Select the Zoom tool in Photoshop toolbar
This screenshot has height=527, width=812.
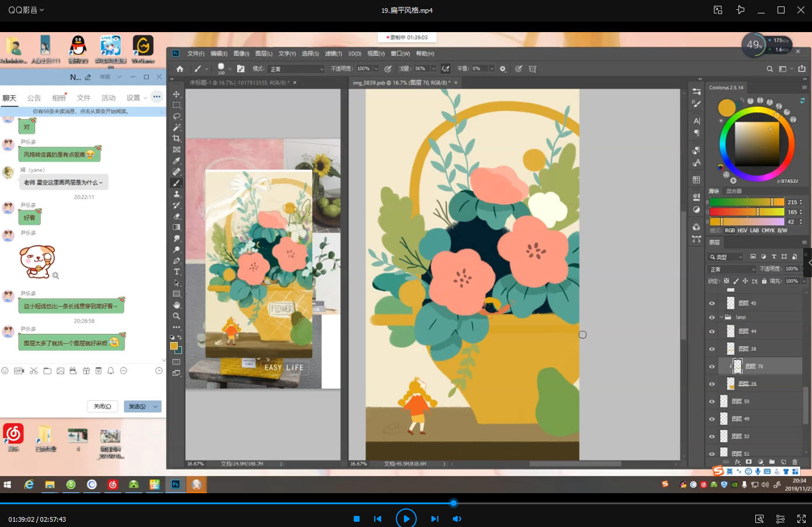click(x=176, y=316)
